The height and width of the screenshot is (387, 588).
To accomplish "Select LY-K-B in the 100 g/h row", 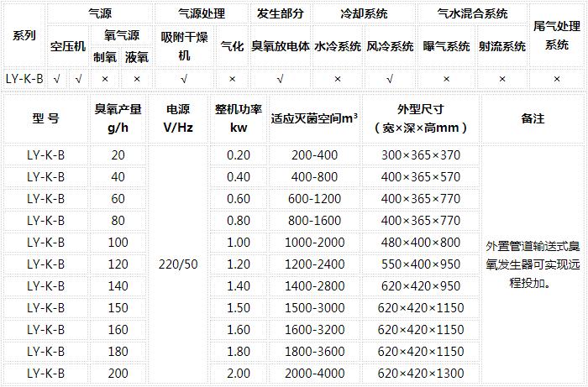I will point(45,243).
